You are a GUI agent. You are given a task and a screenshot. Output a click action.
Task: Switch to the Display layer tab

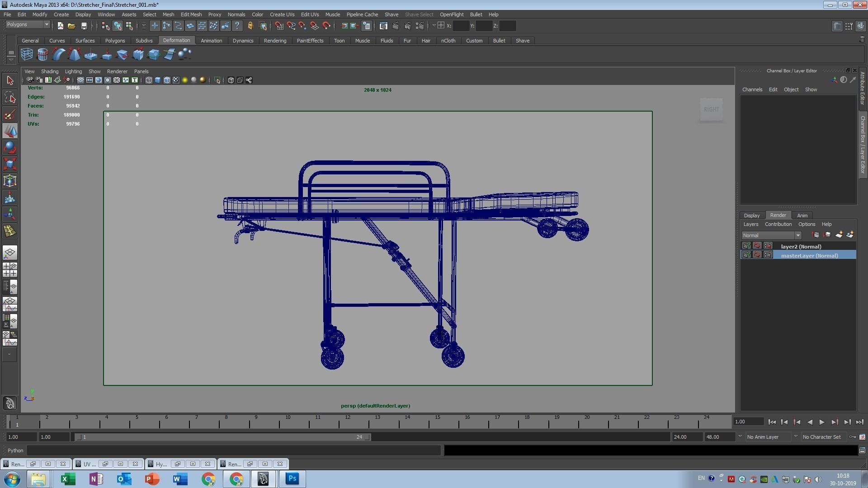751,216
